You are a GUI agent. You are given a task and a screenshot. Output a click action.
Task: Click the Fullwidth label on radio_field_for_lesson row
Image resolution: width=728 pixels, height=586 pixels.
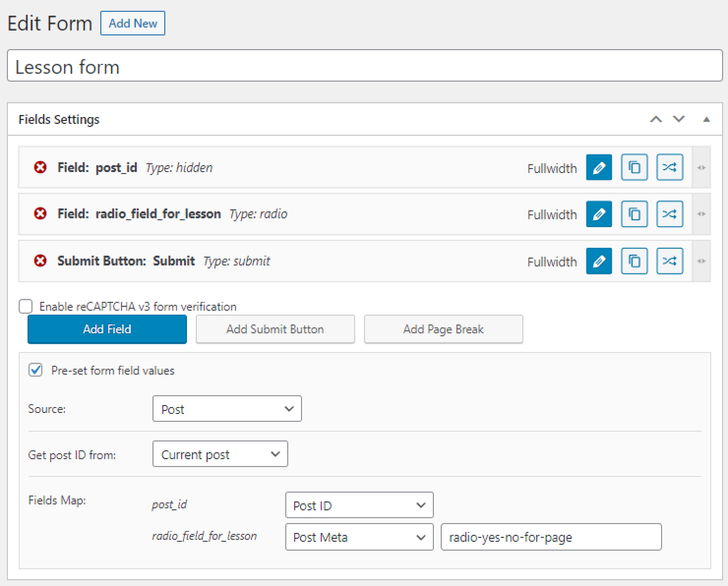click(x=552, y=215)
